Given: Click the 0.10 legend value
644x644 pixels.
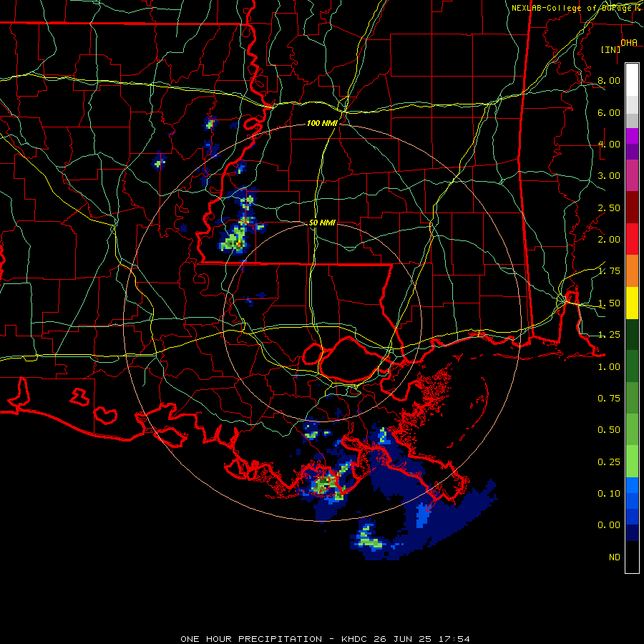Looking at the screenshot, I should [x=608, y=494].
